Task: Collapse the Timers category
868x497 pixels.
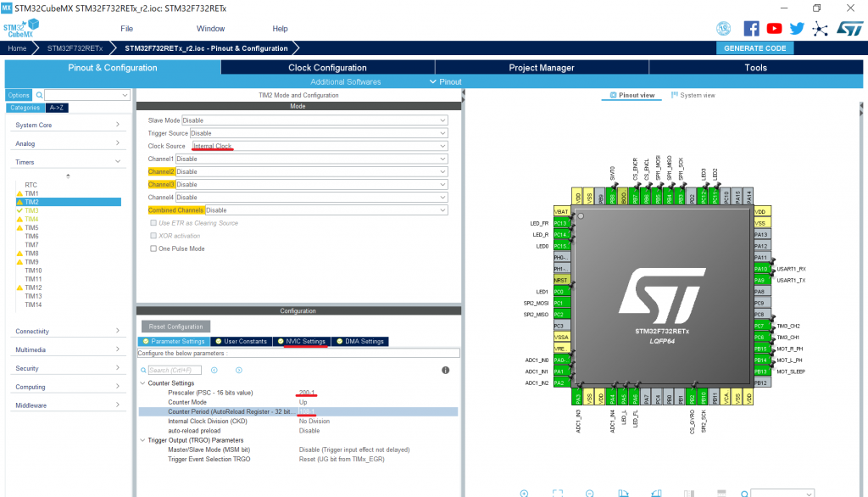Action: [x=68, y=162]
